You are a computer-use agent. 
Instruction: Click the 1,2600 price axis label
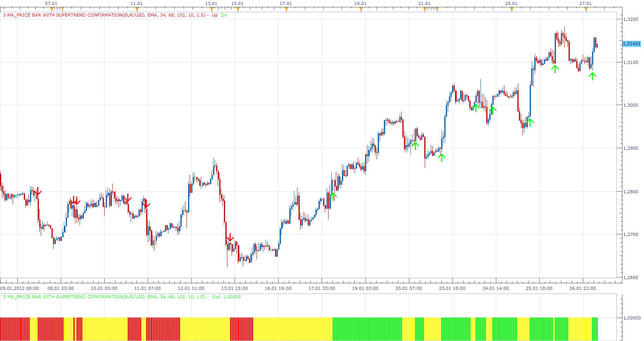point(631,277)
